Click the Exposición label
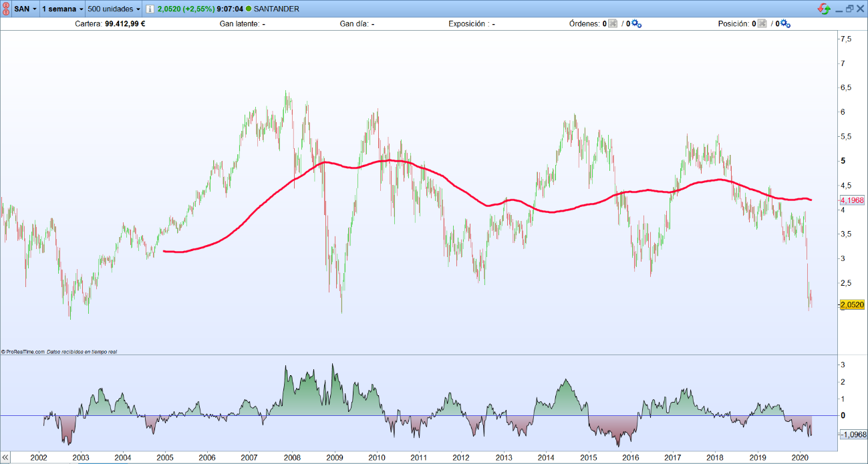The image size is (868, 464). 468,24
